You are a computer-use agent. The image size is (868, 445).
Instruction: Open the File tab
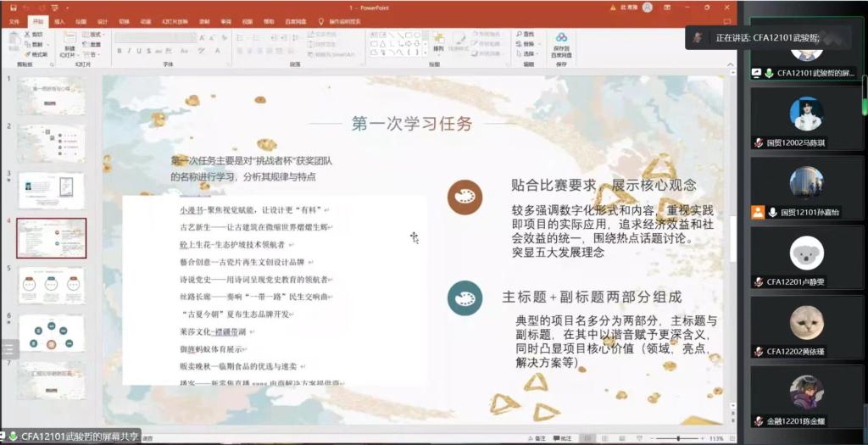click(14, 20)
